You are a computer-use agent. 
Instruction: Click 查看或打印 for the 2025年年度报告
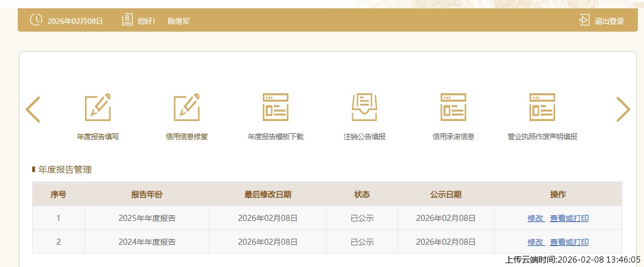coord(570,218)
